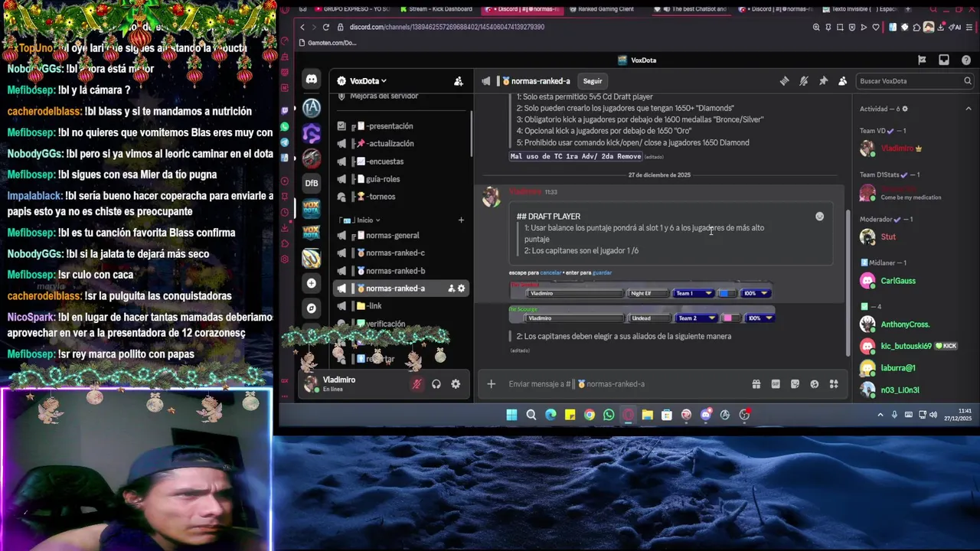
Task: Open gift icon in message box
Action: click(756, 384)
